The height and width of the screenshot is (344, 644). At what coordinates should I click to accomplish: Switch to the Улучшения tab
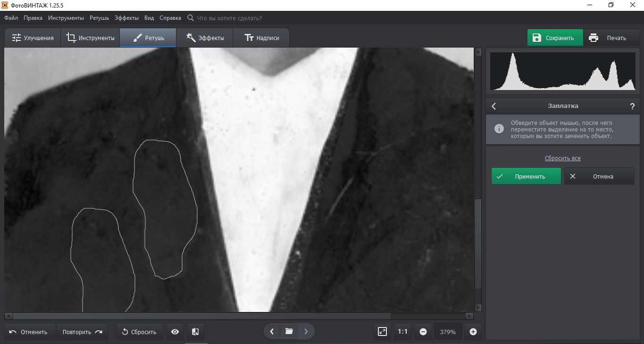33,38
